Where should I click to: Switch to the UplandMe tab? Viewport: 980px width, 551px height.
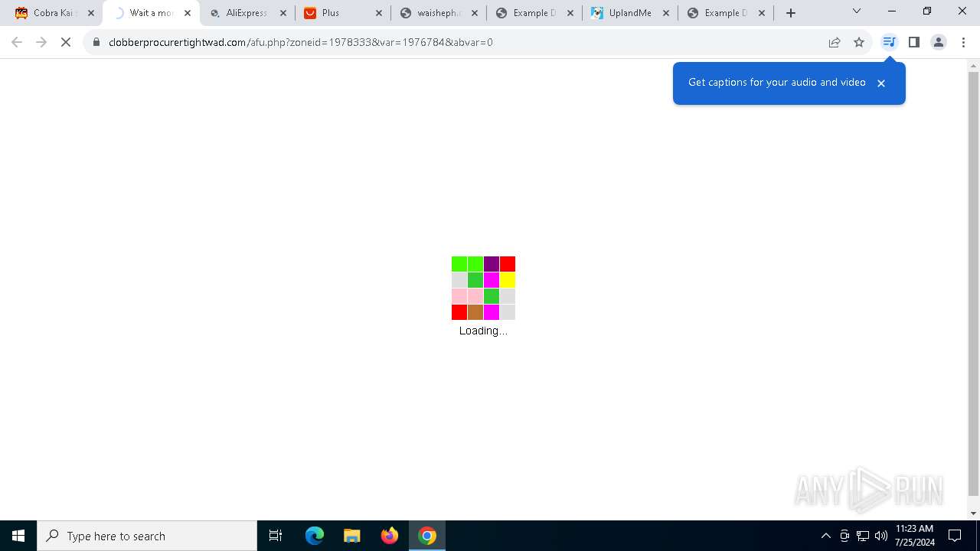pos(630,13)
